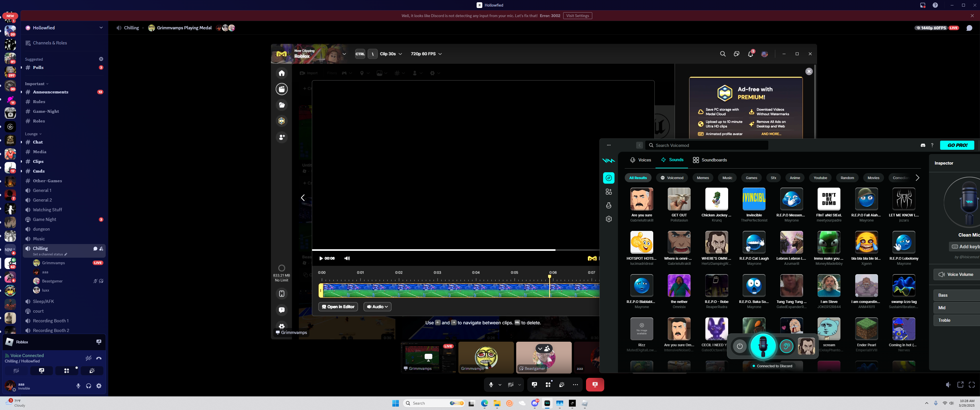
Task: Click noise suppression icon beside Voice Connected
Action: coord(89,358)
